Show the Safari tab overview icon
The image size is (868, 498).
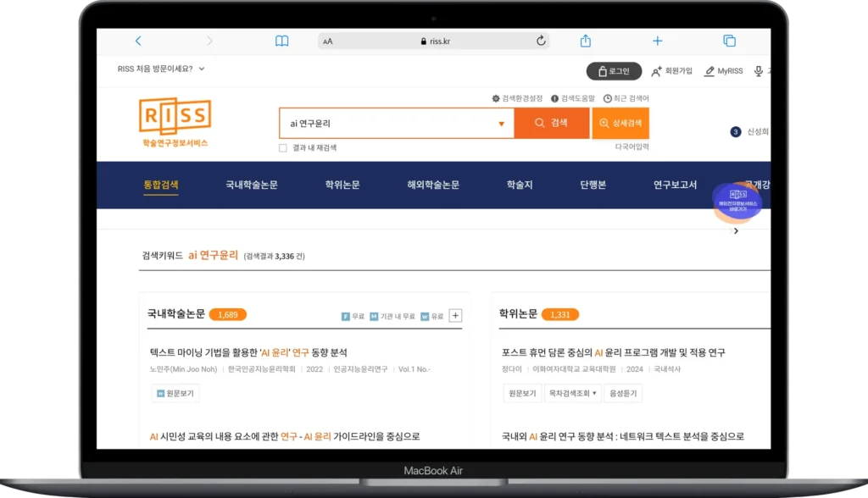pos(730,41)
